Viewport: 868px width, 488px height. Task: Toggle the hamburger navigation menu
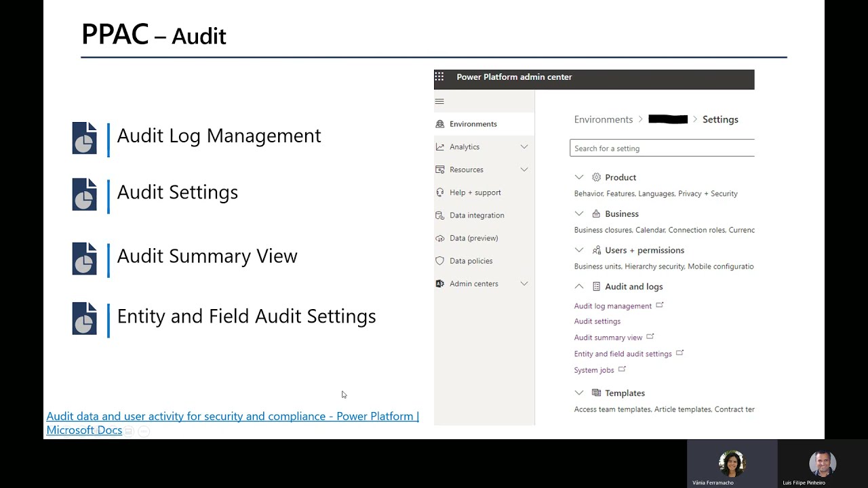(439, 101)
